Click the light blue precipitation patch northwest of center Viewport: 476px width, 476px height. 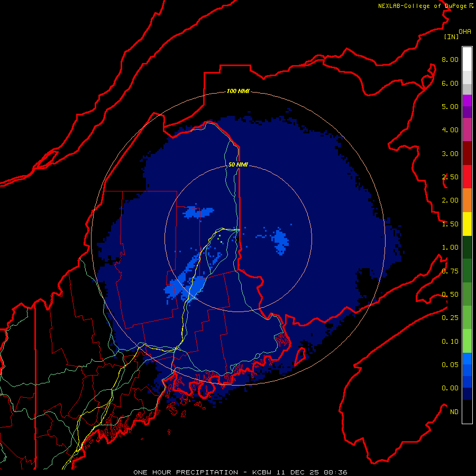coord(198,212)
